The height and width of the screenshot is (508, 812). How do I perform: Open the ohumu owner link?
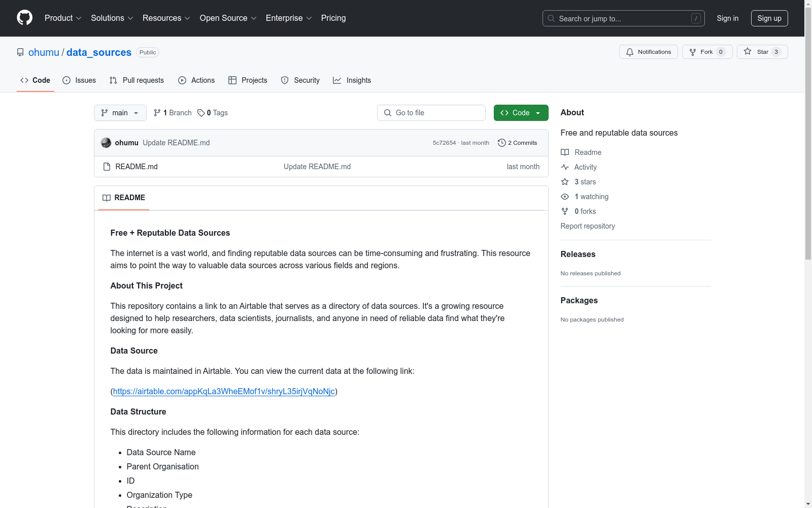44,52
